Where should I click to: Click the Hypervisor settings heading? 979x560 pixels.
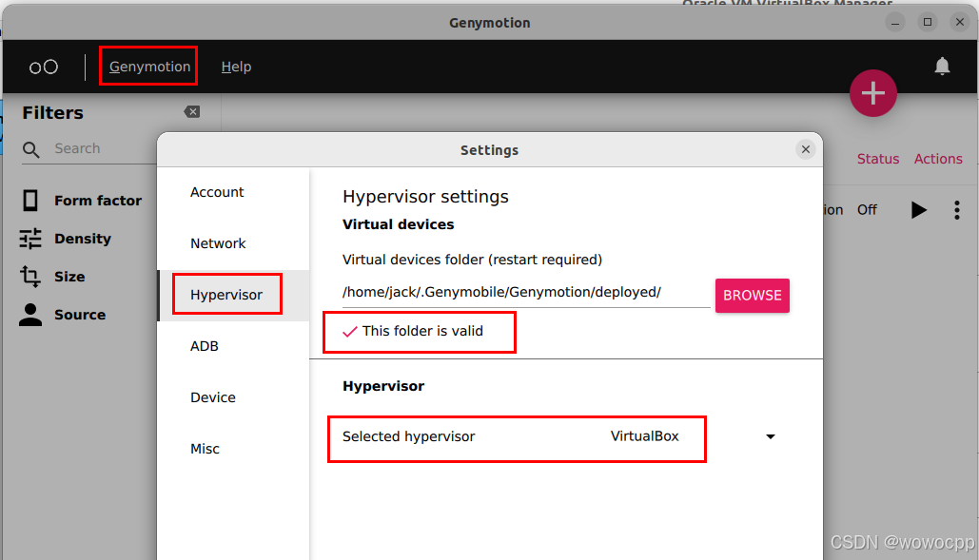coord(425,197)
